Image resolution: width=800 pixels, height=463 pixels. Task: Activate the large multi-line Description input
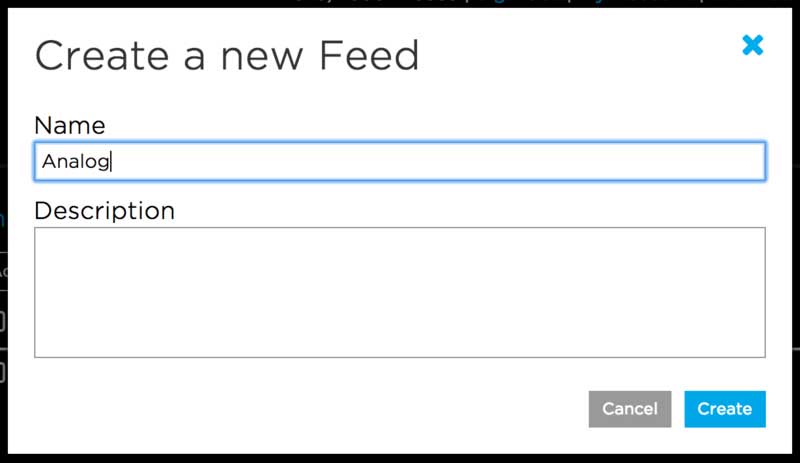(400, 292)
